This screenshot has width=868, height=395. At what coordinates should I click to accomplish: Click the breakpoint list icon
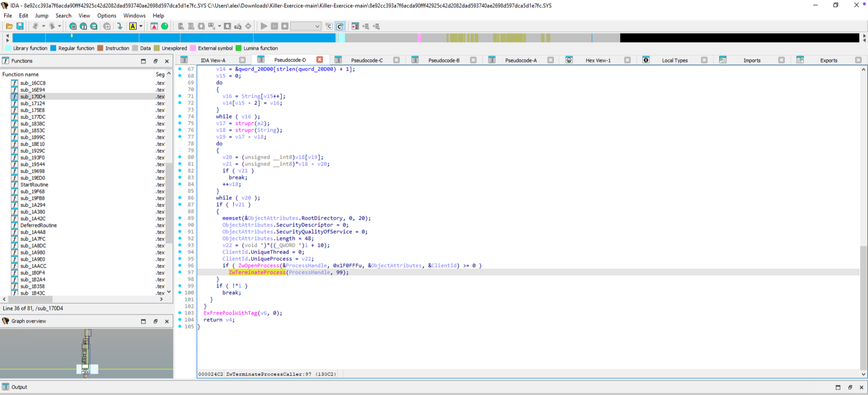tap(355, 26)
